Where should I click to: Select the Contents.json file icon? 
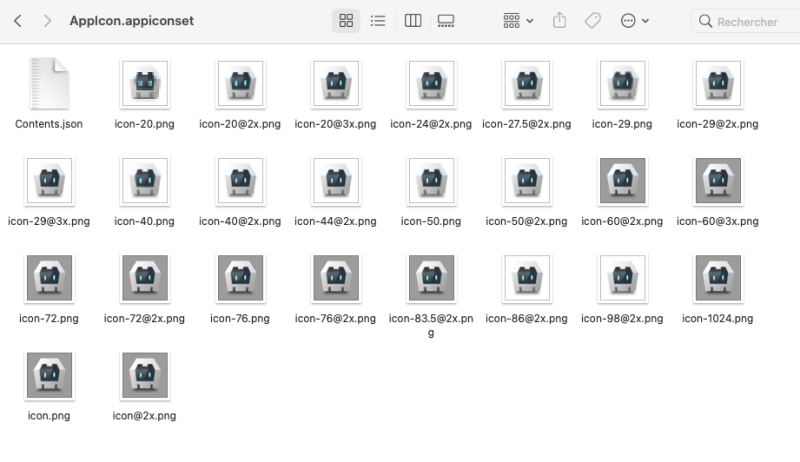coord(49,83)
